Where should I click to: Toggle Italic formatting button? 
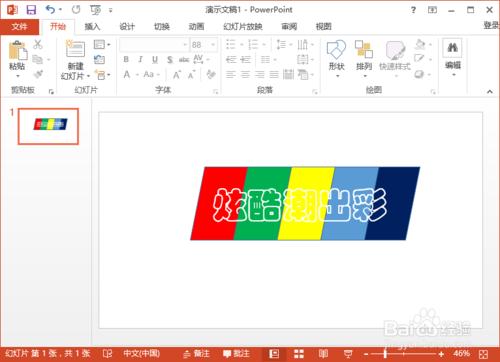[140, 59]
